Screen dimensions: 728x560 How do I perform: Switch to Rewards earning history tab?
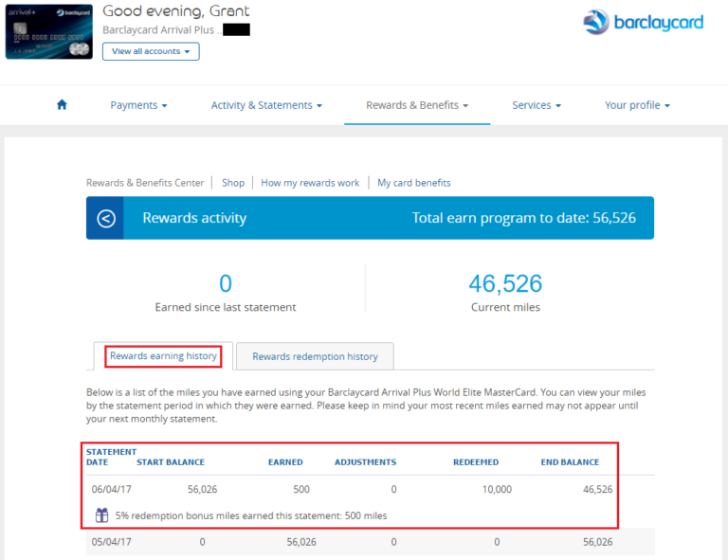pos(163,356)
